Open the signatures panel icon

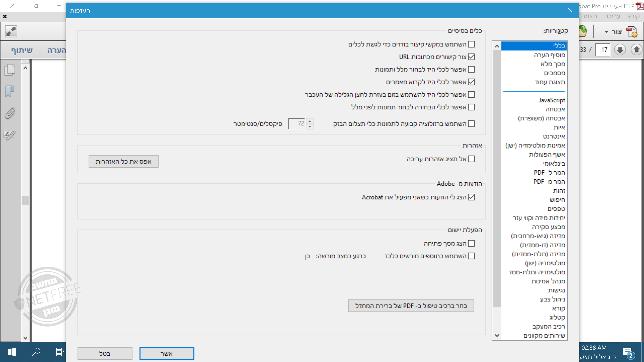click(x=9, y=135)
